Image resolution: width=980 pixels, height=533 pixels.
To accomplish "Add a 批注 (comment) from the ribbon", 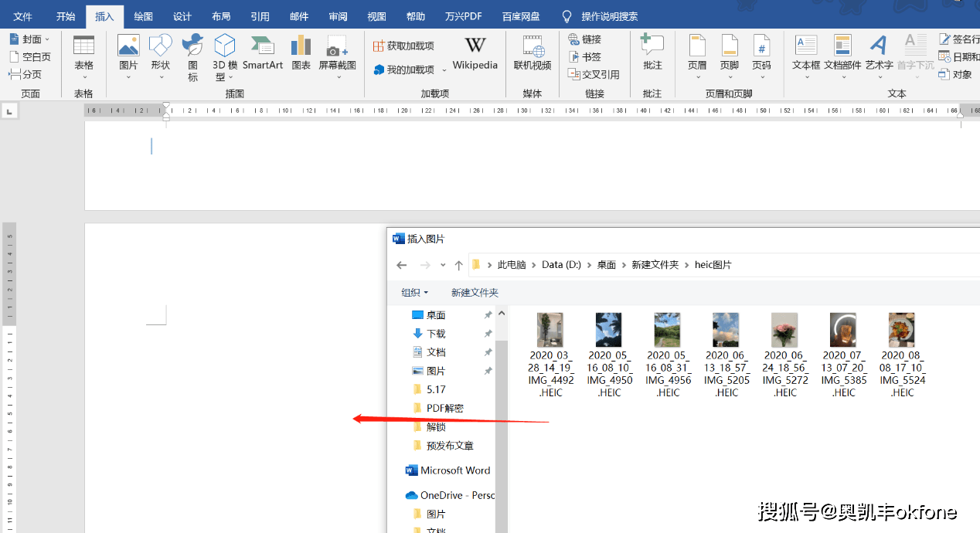I will pos(652,53).
